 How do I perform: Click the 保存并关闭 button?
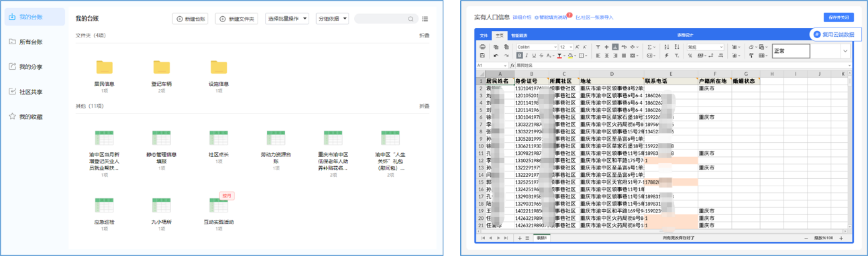tap(838, 17)
